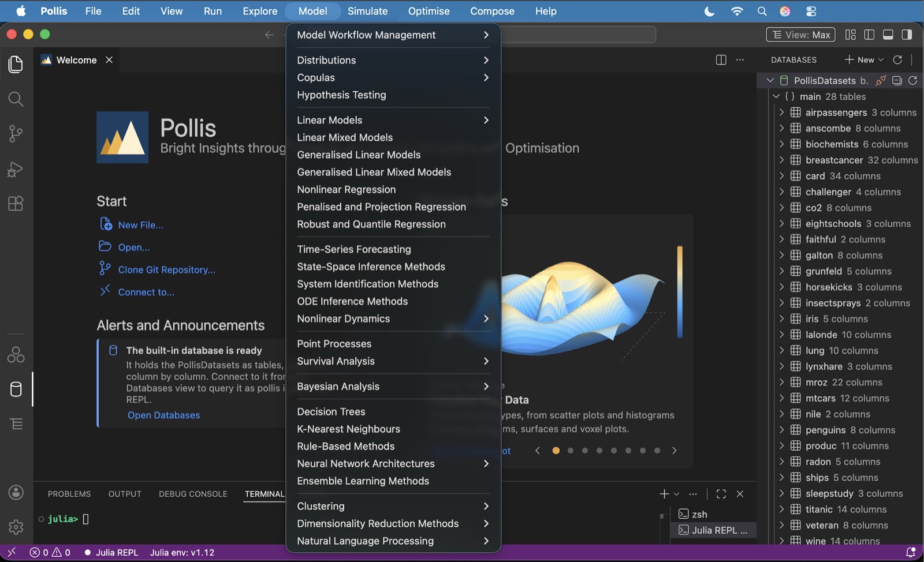Toggle the secondary side bar

pos(907,35)
